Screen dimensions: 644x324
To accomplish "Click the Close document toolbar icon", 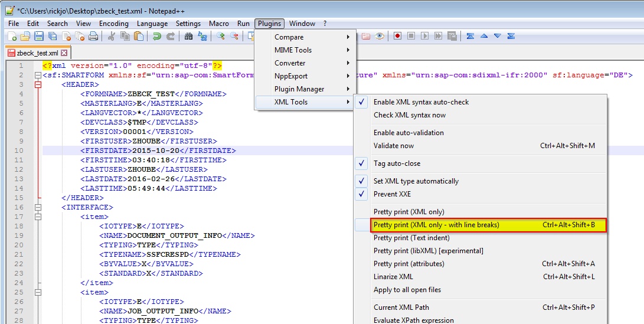I will pos(66,36).
